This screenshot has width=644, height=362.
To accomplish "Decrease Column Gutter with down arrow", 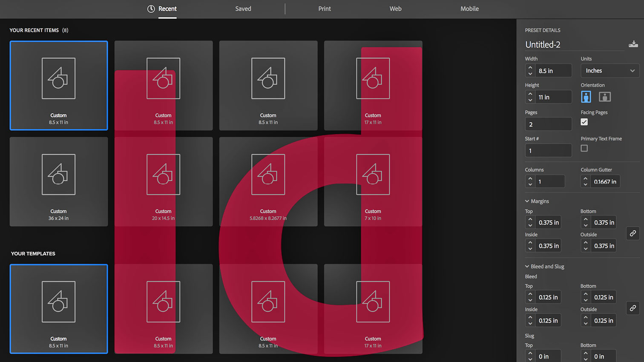I will coord(586,185).
